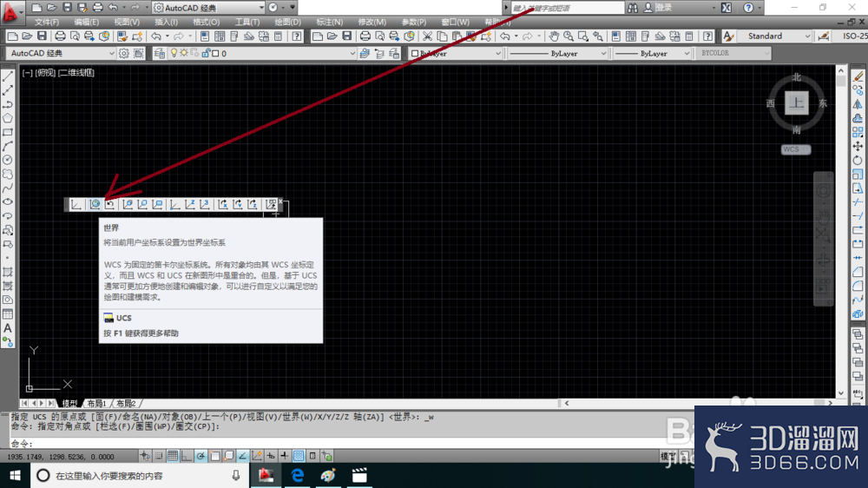Activate the Pan hand tool
868x488 pixels.
point(554,36)
